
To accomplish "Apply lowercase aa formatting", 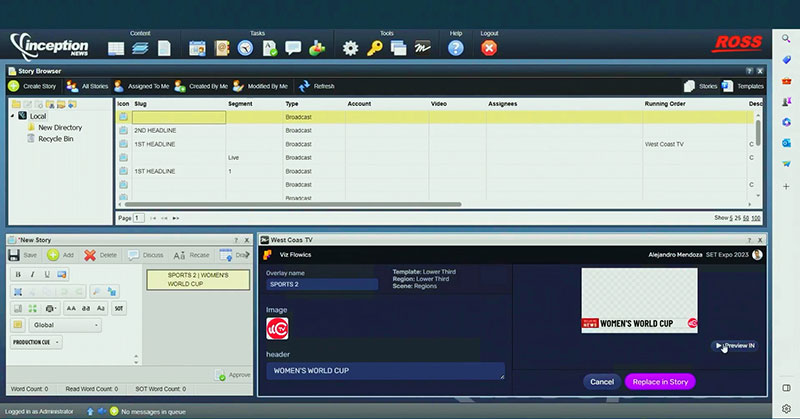I will click(x=86, y=308).
